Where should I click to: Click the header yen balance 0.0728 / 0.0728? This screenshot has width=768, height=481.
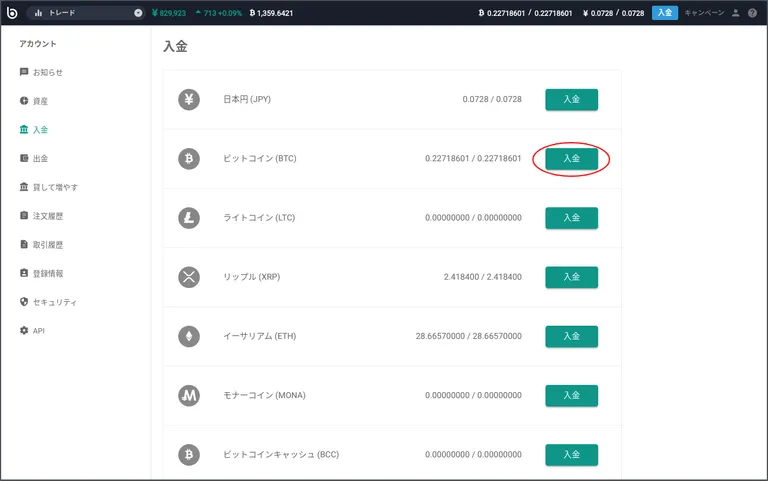pyautogui.click(x=613, y=13)
